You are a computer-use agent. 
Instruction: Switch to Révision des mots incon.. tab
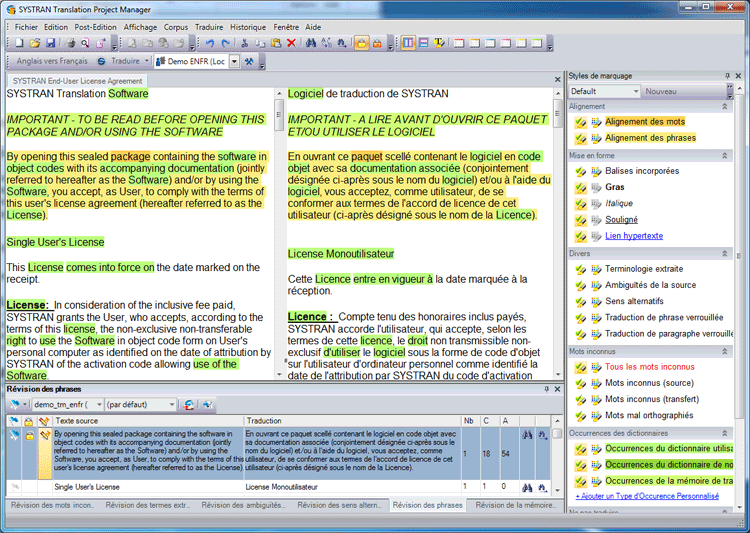53,505
